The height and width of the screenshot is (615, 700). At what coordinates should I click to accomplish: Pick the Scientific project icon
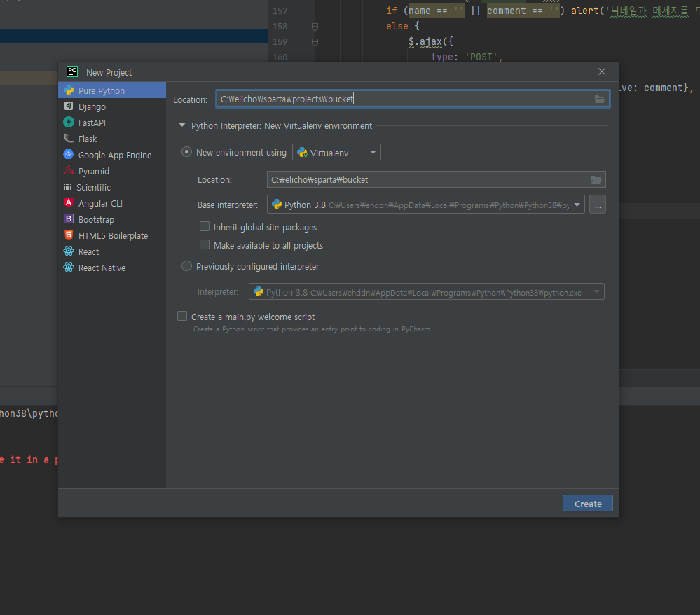pyautogui.click(x=68, y=187)
